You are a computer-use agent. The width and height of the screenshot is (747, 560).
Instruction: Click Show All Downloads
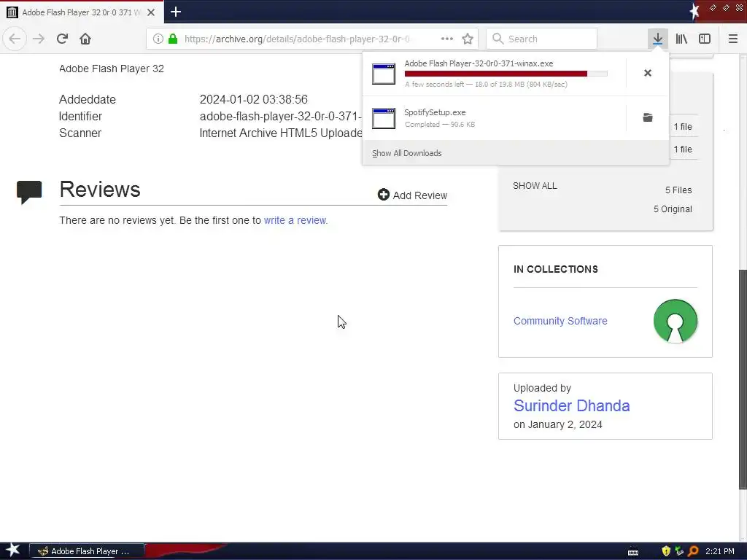click(407, 153)
